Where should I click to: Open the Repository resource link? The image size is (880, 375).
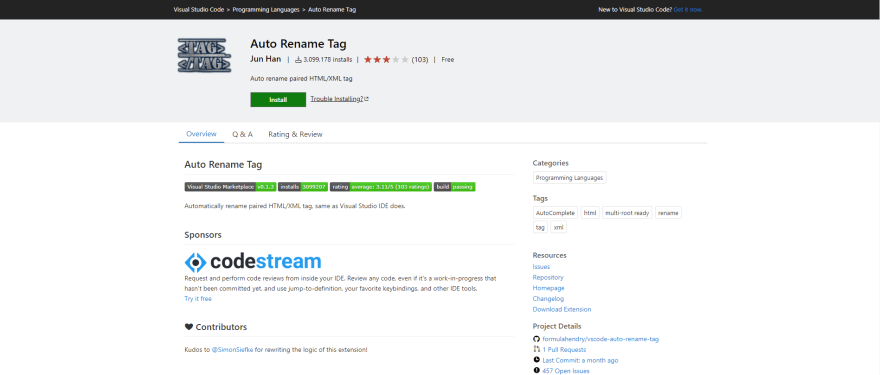(548, 277)
